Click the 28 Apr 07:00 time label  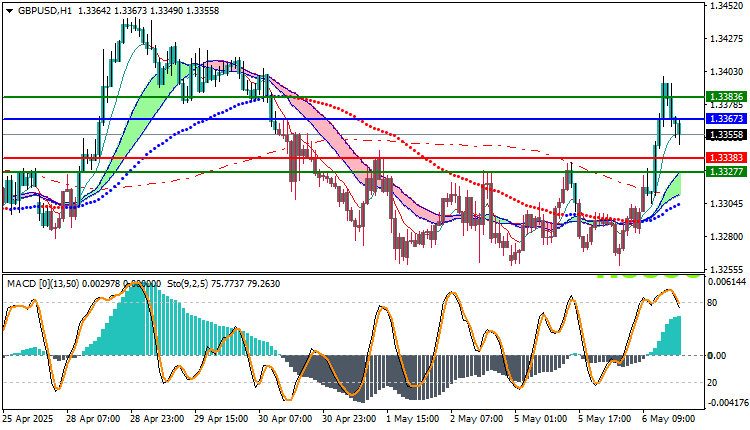click(x=93, y=419)
